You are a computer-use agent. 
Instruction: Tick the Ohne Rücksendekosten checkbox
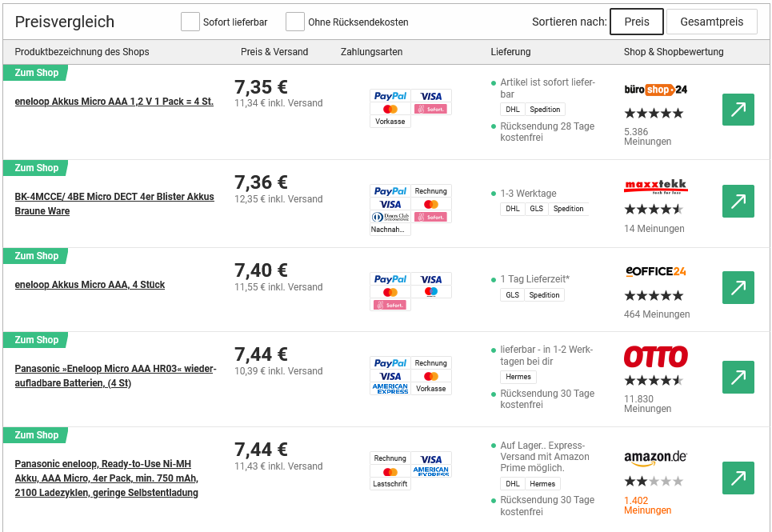coord(295,22)
